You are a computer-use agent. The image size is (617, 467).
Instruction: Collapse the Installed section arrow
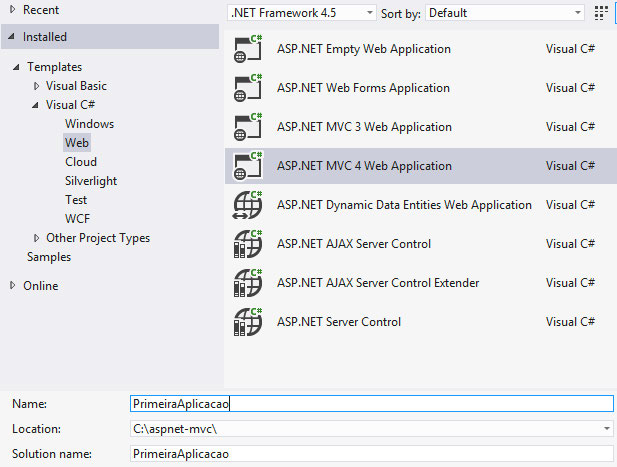pyautogui.click(x=11, y=37)
